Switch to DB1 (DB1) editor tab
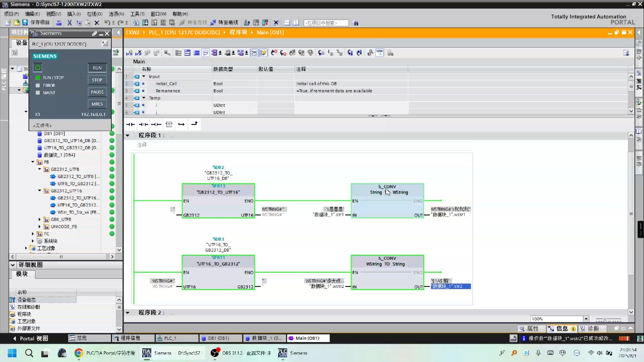 220,338
